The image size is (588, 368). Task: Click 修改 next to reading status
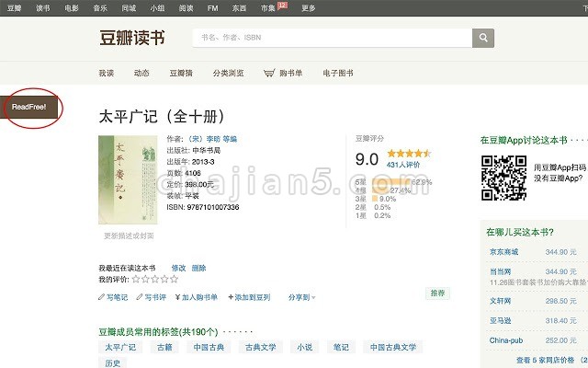(x=178, y=268)
